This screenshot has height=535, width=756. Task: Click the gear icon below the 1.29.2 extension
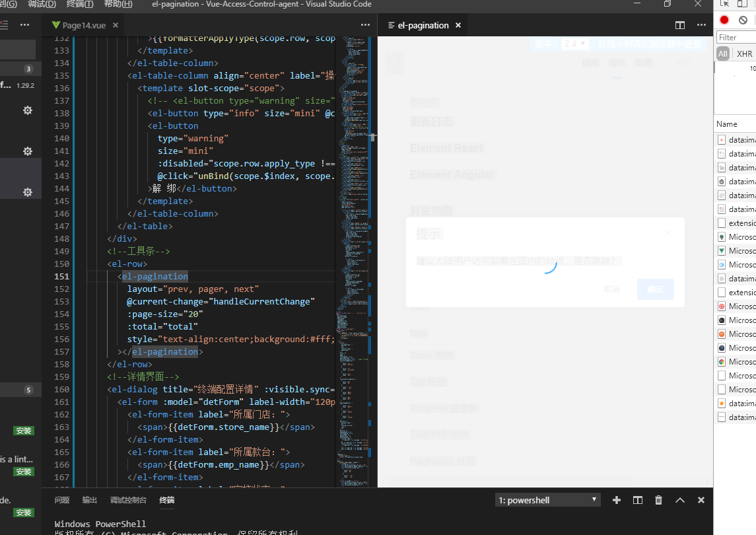tap(28, 110)
